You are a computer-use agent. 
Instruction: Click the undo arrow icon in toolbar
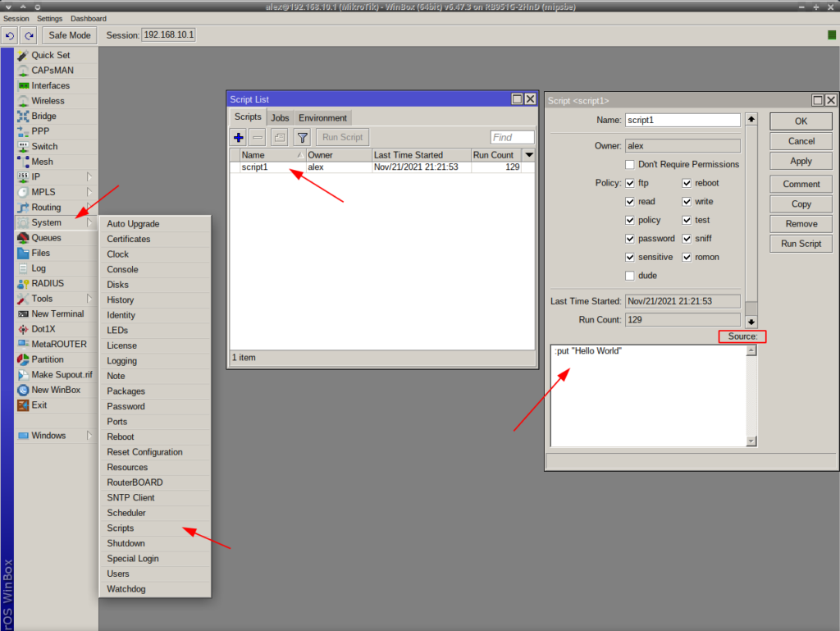tap(10, 35)
